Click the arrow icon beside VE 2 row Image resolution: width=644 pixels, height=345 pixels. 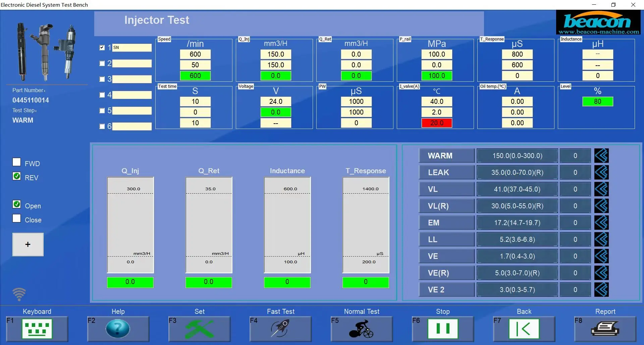[x=601, y=290]
